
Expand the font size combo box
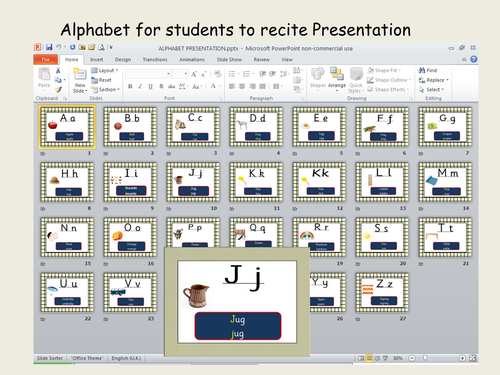[186, 74]
